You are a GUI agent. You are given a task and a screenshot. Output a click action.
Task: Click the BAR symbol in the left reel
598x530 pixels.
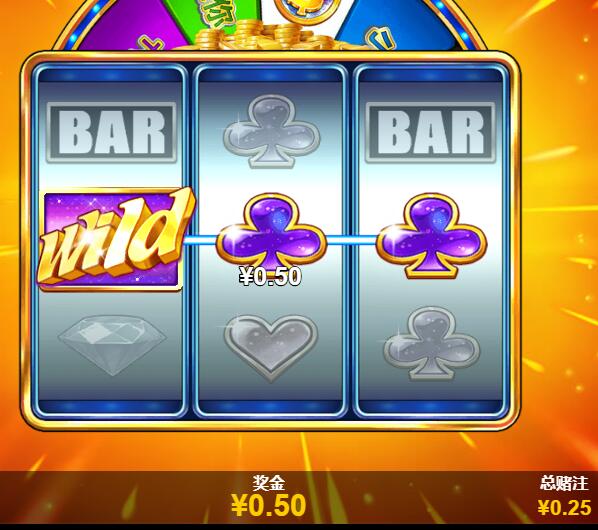(111, 132)
